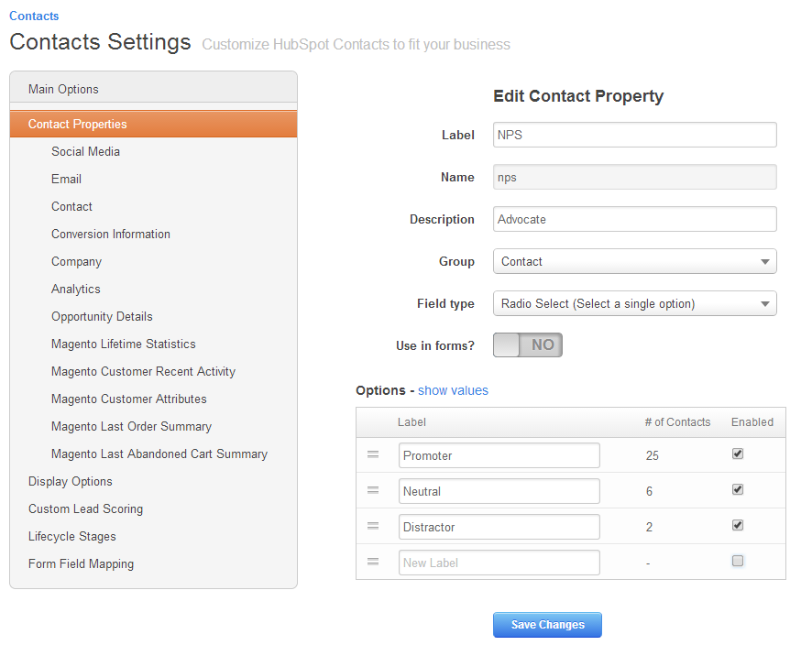Toggle the Use in forms switch
Viewport: 812px width, 645px height.
click(527, 345)
